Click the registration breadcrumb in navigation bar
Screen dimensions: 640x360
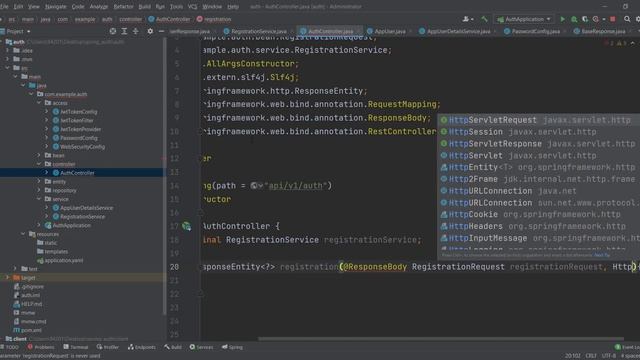[214, 19]
